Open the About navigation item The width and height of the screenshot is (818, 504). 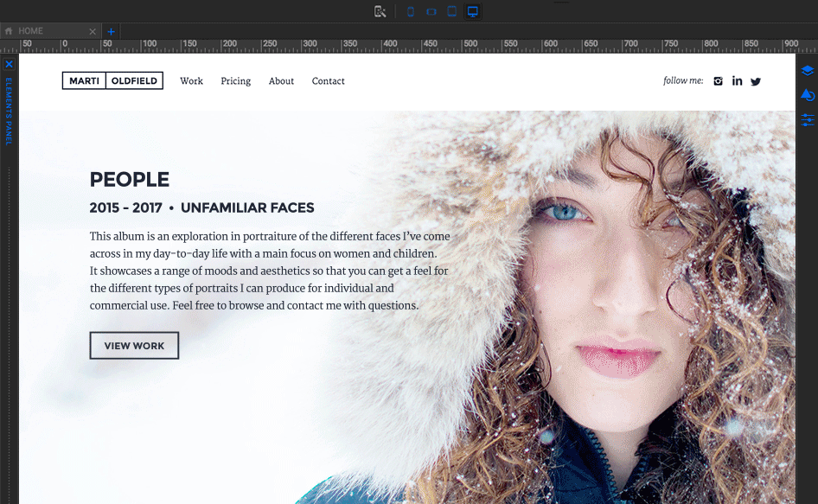pyautogui.click(x=281, y=80)
